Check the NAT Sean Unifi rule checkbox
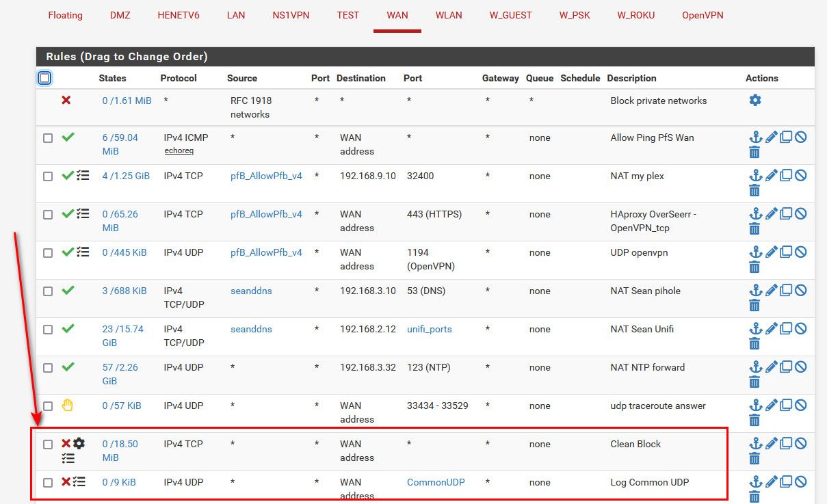The image size is (827, 504). pos(48,330)
